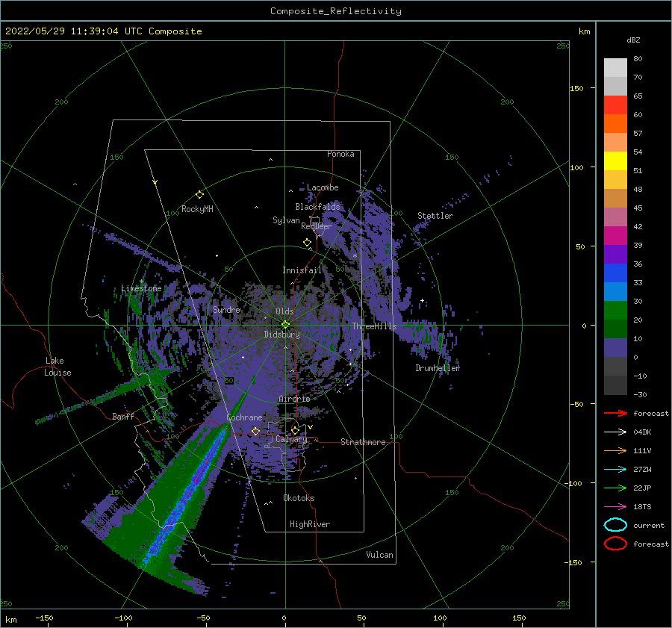The width and height of the screenshot is (672, 628).
Task: Click the Composite_Reflectivity title
Action: coord(336,11)
